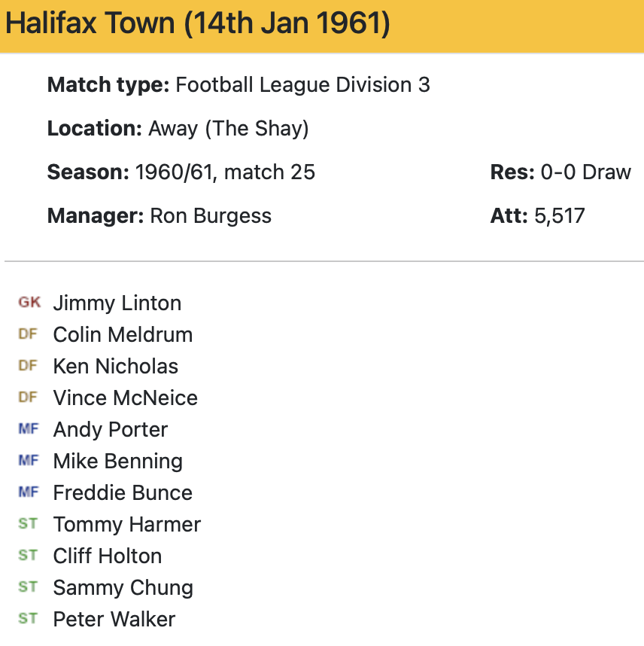Open Cliff Holton's player link
Viewport: 644px width, 646px height.
point(107,556)
